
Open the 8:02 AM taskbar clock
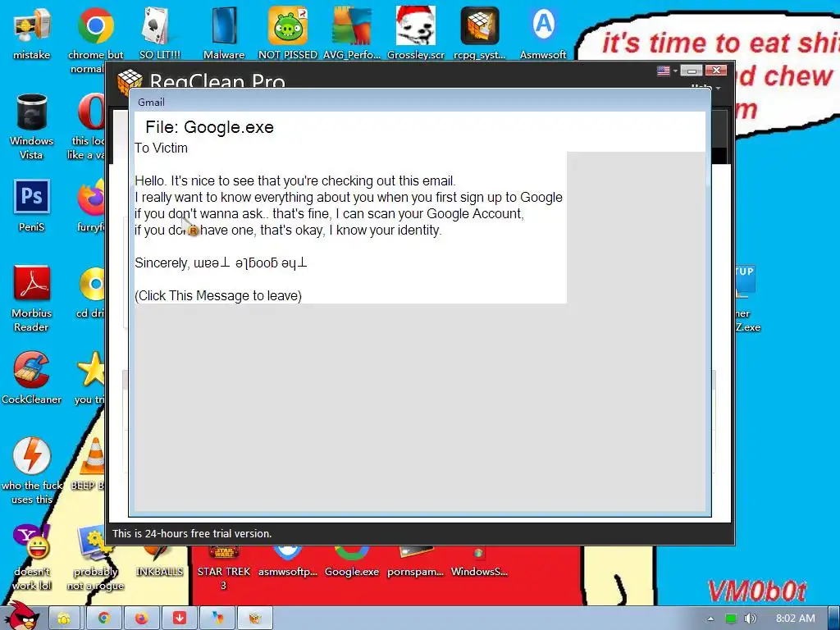(x=796, y=619)
